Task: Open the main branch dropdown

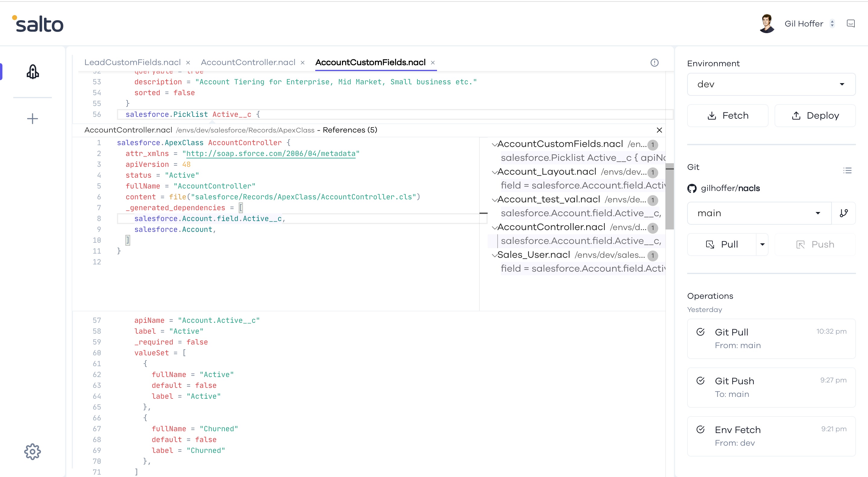Action: click(759, 213)
